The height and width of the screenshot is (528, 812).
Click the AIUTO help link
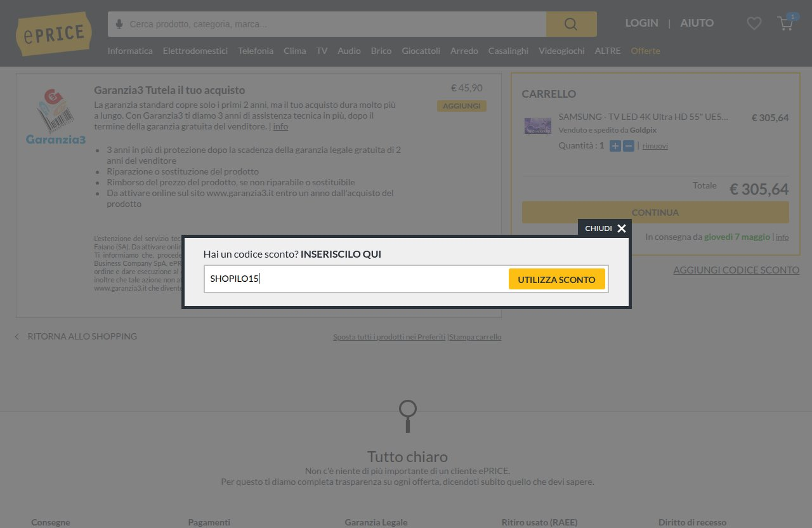[697, 23]
